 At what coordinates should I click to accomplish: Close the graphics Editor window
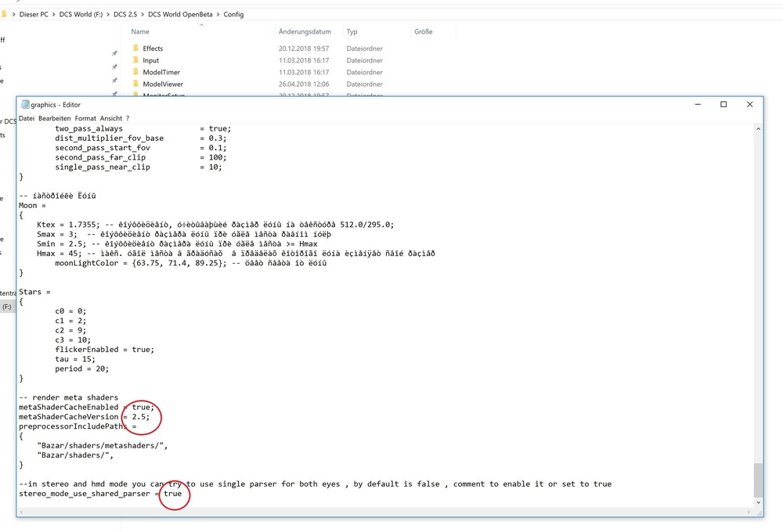(749, 104)
